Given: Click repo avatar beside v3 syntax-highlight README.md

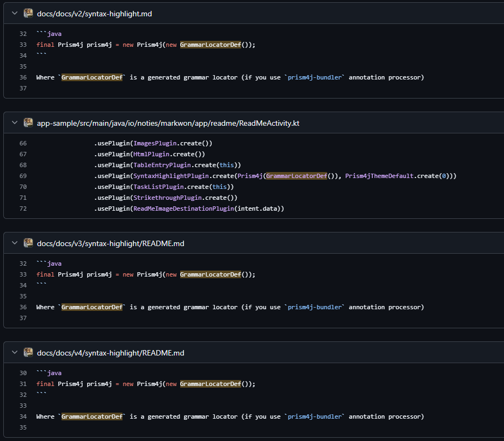Looking at the screenshot, I should tap(28, 243).
